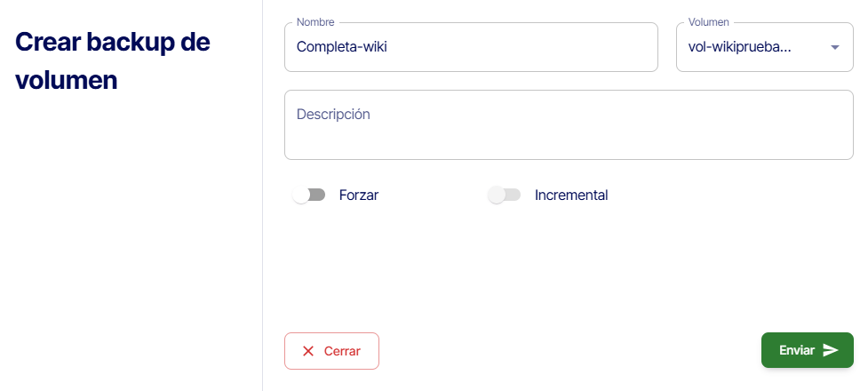868x391 pixels.
Task: Click the Nombre floating label
Action: tap(315, 21)
